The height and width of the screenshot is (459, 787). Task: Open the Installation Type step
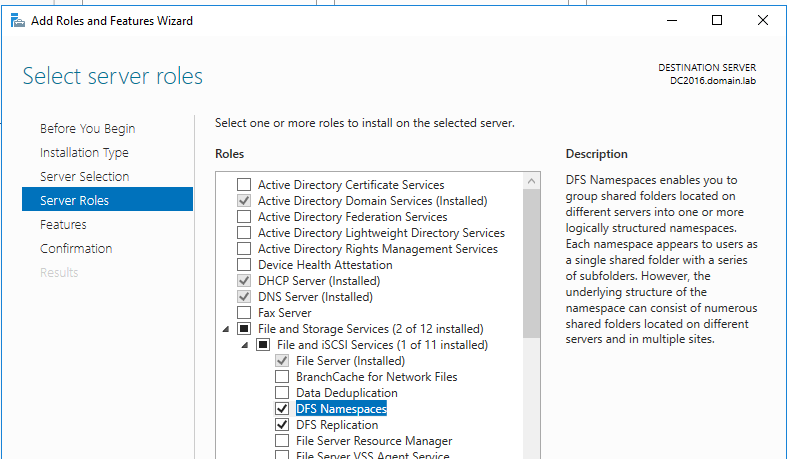tap(84, 153)
